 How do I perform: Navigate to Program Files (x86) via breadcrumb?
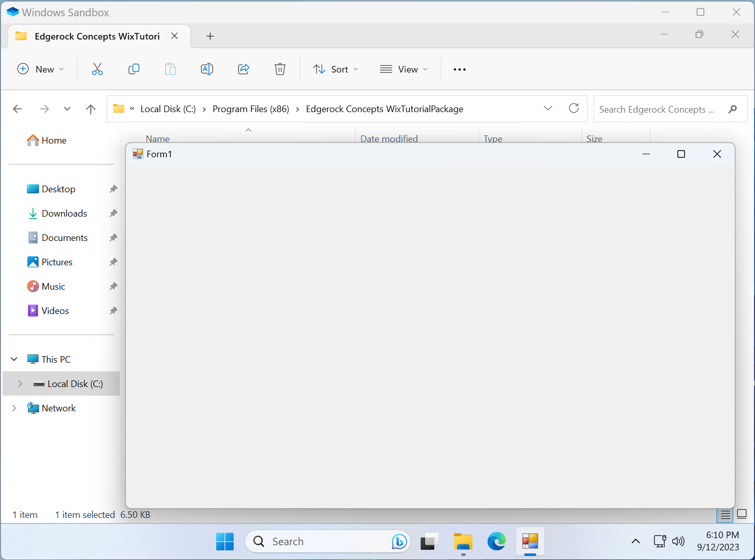coord(251,109)
